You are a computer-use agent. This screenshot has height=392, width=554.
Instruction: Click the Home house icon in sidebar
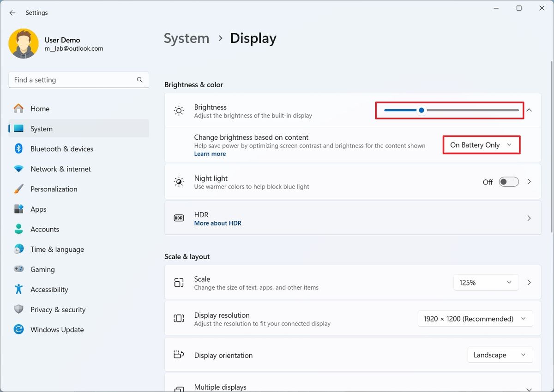18,108
